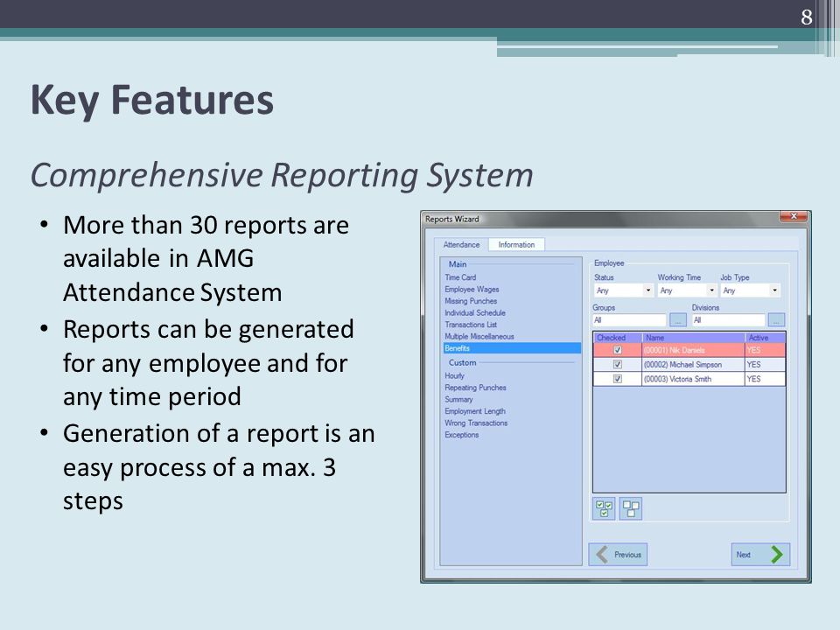Screen dimensions: 840x630
Task: Open the Working Time dropdown
Action: coord(688,290)
